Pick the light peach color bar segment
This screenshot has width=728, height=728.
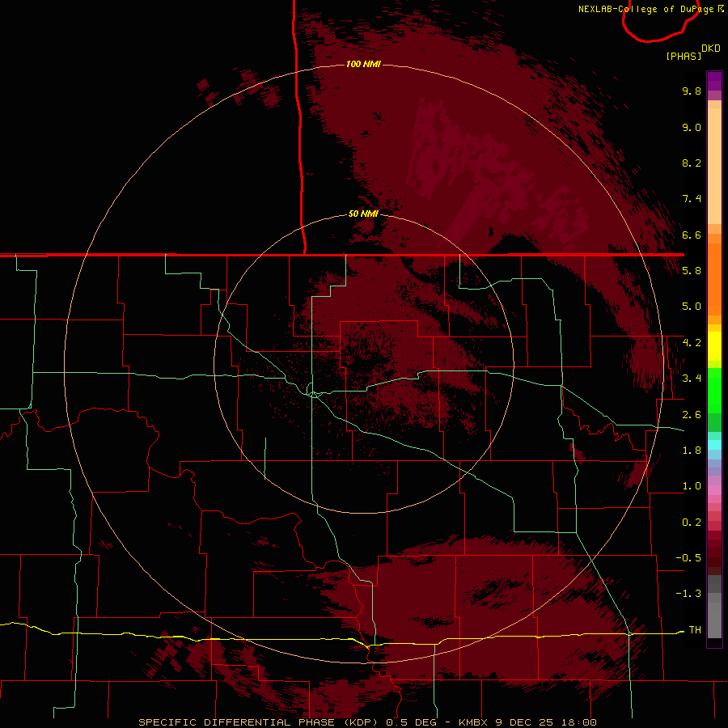[x=714, y=167]
